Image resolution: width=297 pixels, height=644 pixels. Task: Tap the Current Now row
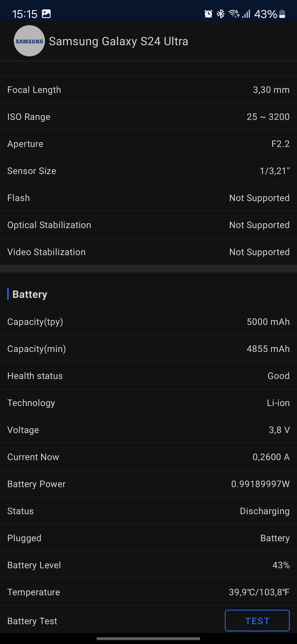coord(148,457)
